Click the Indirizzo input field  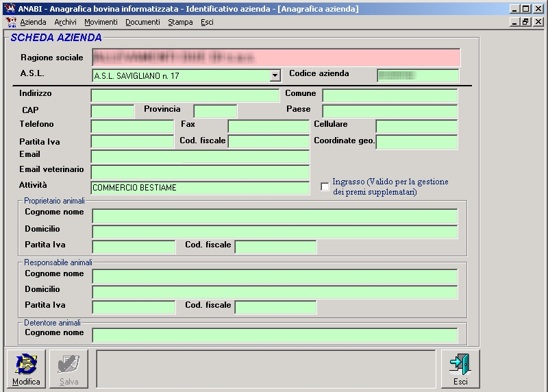[x=185, y=96]
